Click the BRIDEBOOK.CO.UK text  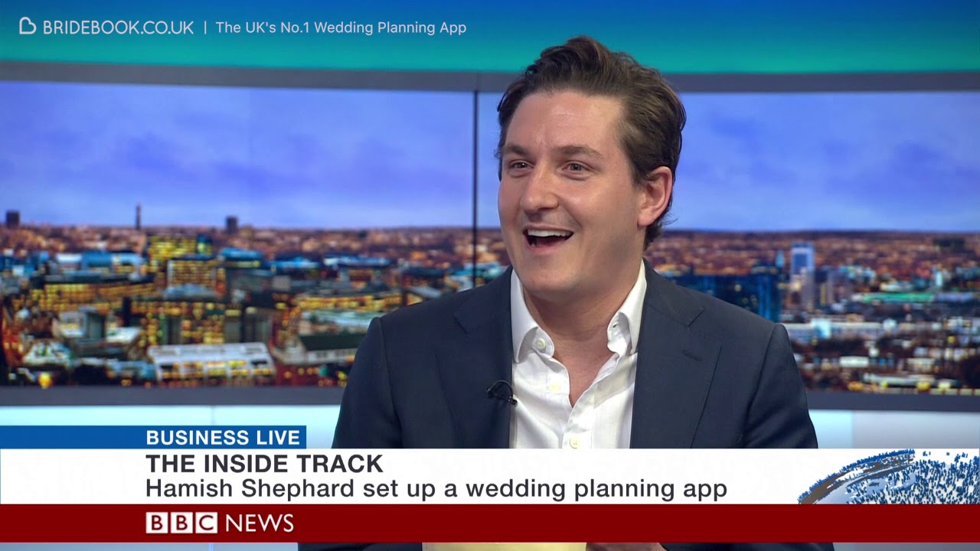pos(118,28)
